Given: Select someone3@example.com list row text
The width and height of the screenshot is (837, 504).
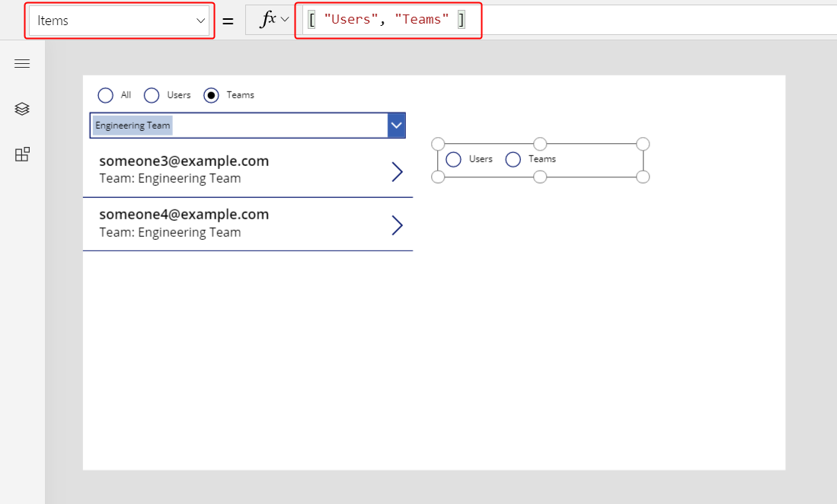Looking at the screenshot, I should [x=184, y=161].
